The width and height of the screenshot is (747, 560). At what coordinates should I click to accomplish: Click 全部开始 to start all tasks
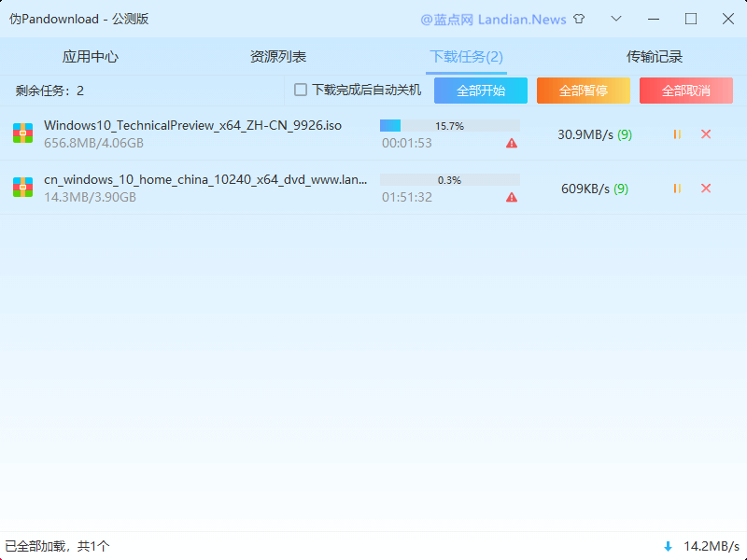pyautogui.click(x=481, y=91)
